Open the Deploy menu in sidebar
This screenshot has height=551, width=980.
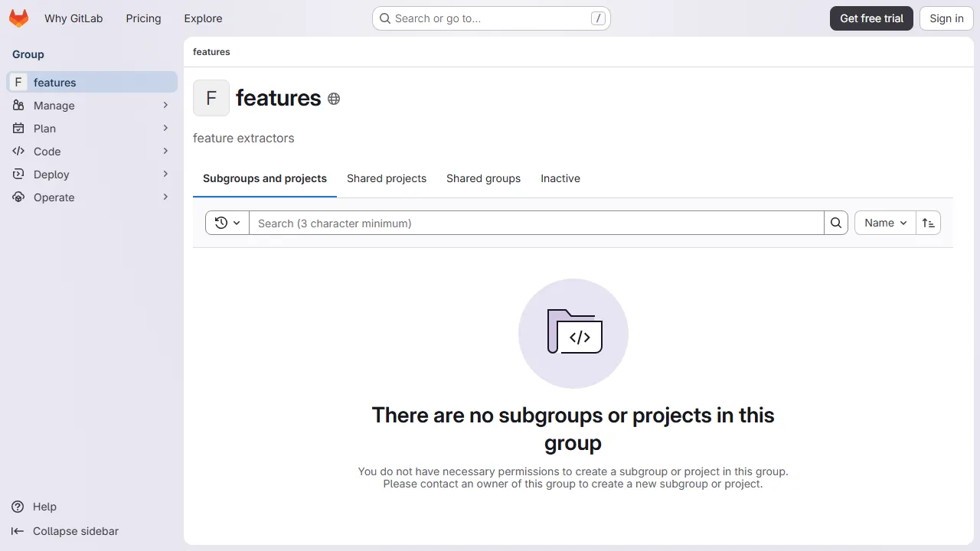[92, 174]
